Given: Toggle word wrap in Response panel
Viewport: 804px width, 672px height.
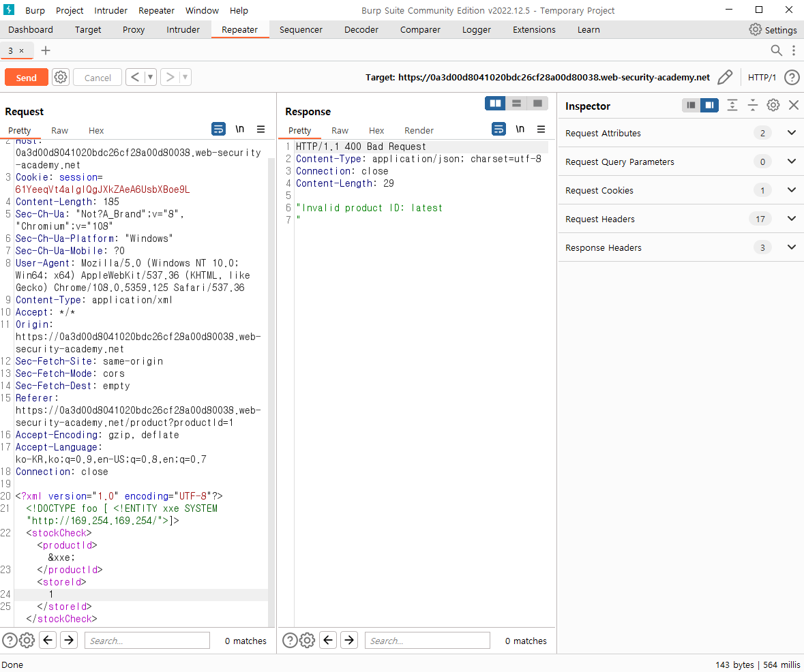Looking at the screenshot, I should (x=498, y=129).
